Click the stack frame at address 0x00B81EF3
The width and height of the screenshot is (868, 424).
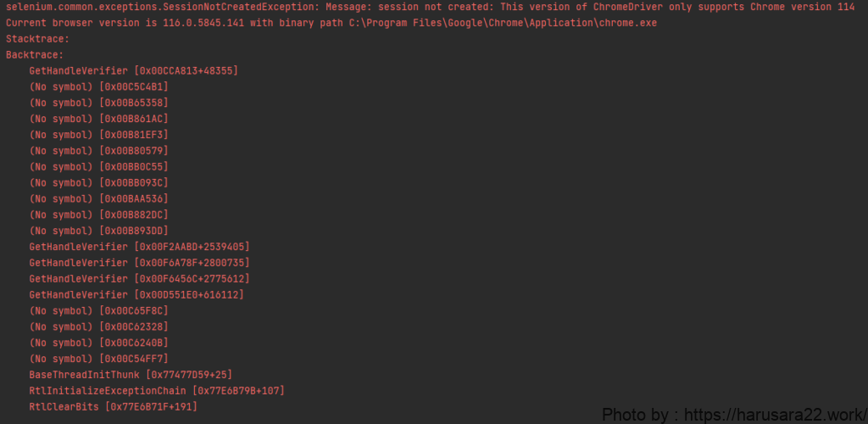(x=98, y=135)
